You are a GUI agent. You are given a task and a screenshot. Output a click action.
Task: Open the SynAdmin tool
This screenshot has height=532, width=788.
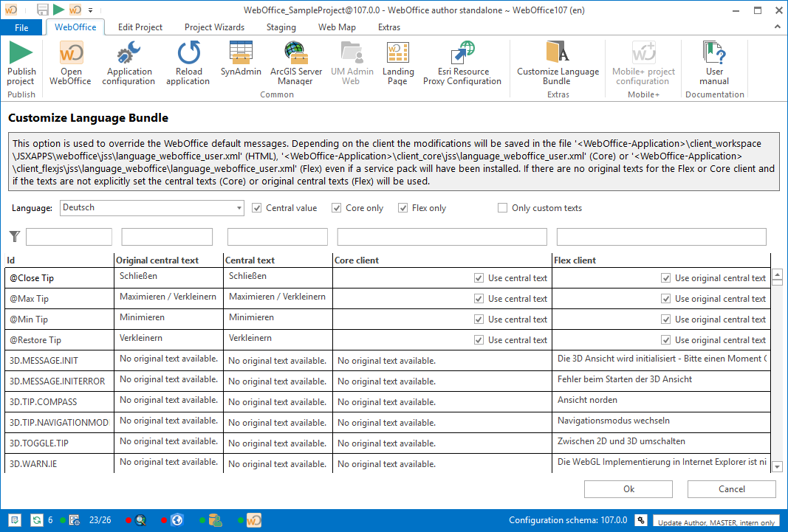click(241, 63)
